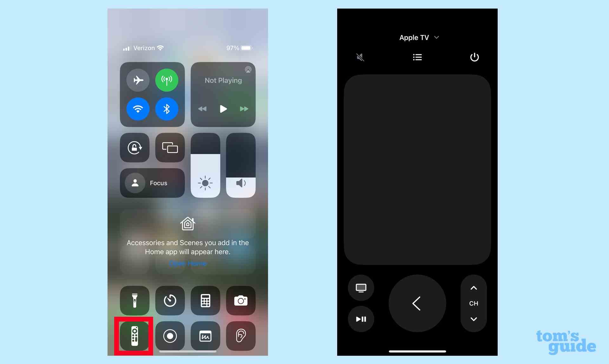Toggle Bluetooth on/off
Image resolution: width=609 pixels, height=364 pixels.
click(167, 108)
